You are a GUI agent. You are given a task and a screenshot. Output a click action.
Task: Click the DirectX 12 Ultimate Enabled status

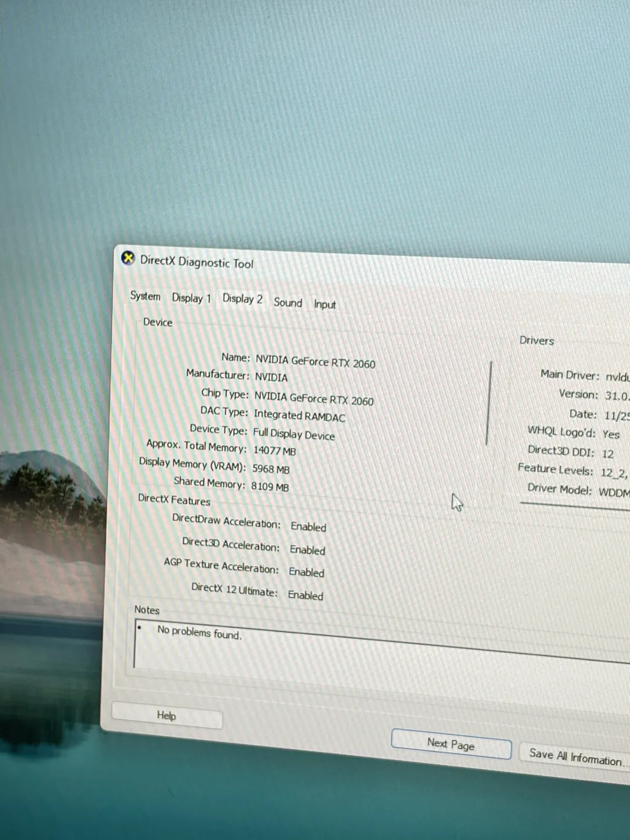click(305, 595)
